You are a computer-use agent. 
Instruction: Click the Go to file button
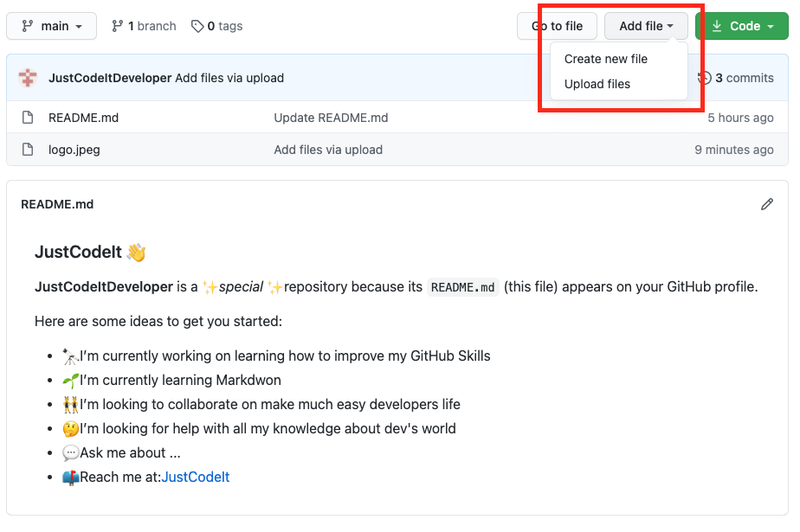558,26
